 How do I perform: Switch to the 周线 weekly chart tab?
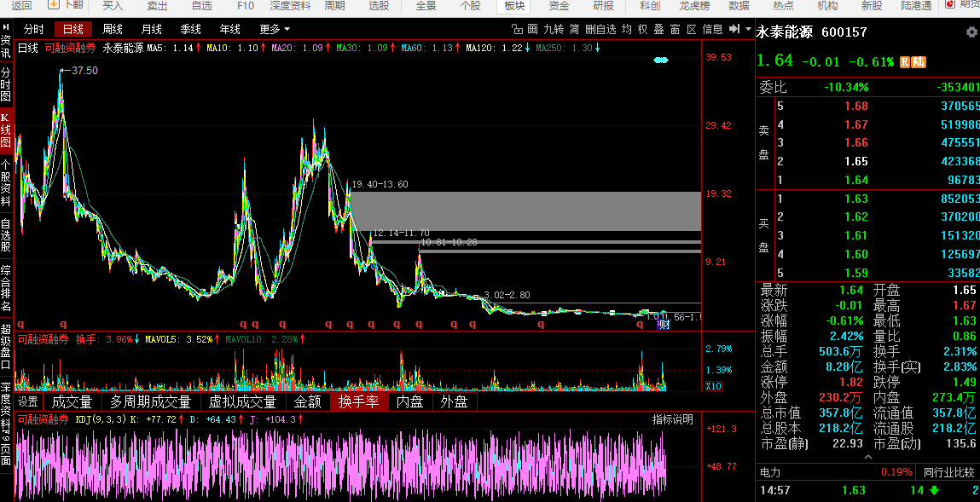pyautogui.click(x=113, y=29)
